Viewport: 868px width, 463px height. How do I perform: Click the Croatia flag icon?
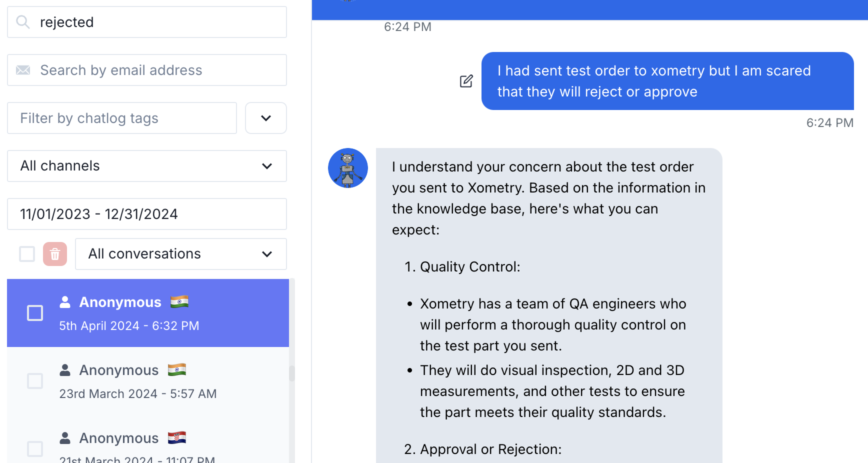pos(177,438)
